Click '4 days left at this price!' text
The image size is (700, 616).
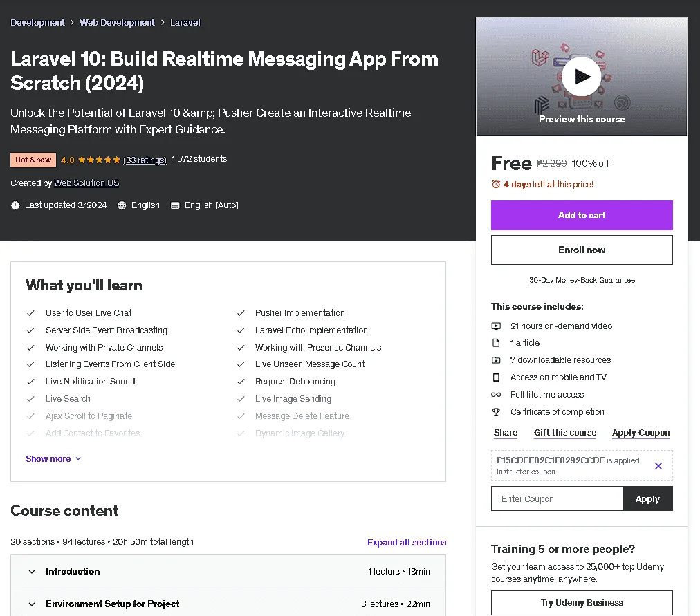(549, 184)
